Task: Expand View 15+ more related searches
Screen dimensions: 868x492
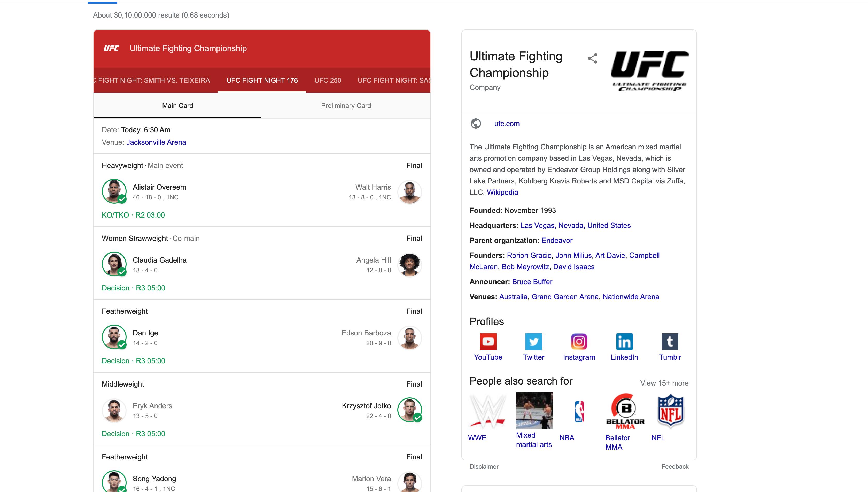Action: (664, 383)
